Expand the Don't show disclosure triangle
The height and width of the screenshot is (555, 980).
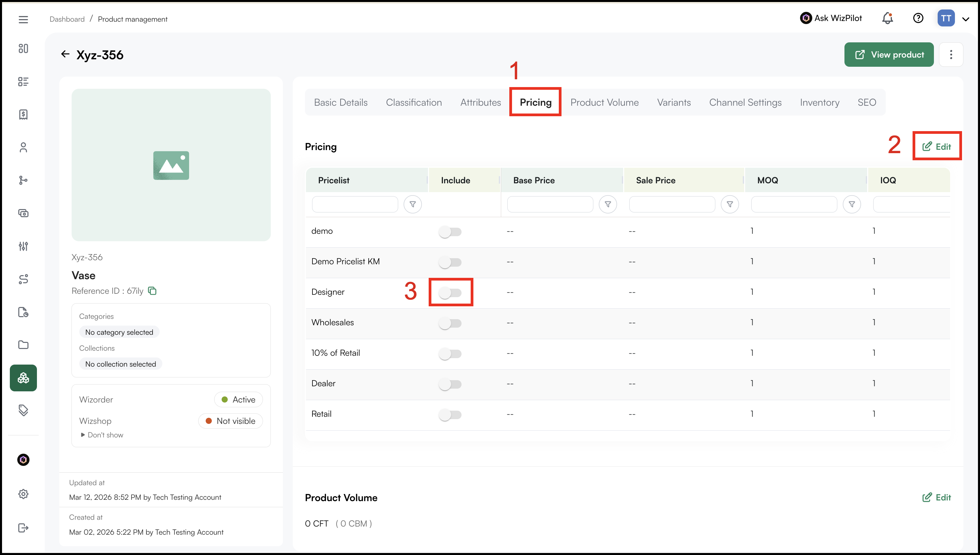pyautogui.click(x=83, y=435)
